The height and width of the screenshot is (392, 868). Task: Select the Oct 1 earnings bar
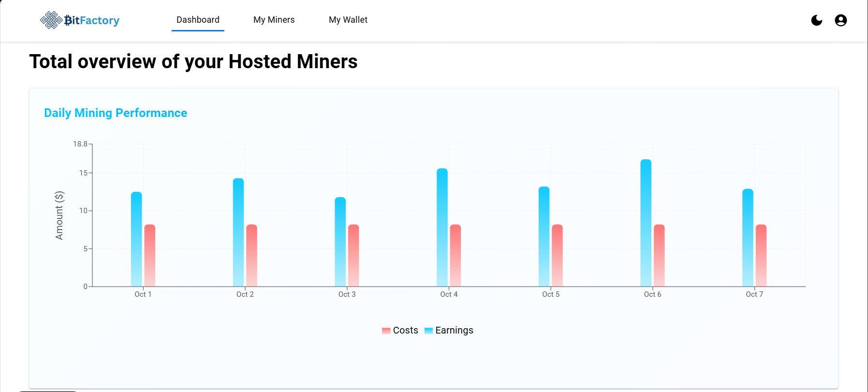pos(136,239)
